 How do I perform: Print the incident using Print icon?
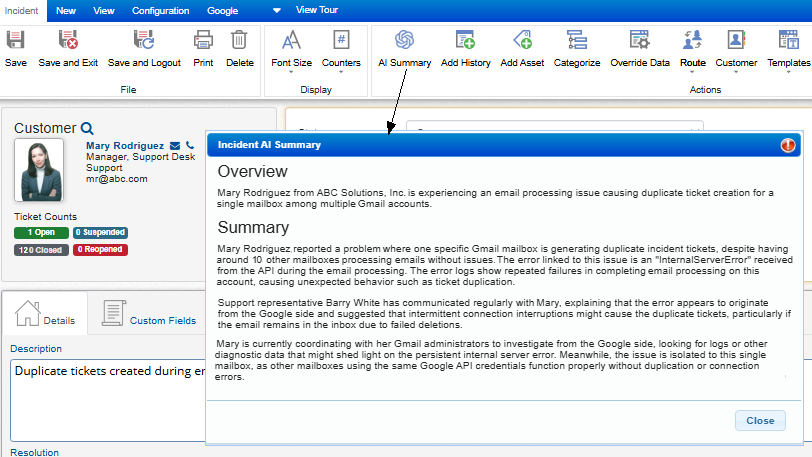pyautogui.click(x=203, y=41)
